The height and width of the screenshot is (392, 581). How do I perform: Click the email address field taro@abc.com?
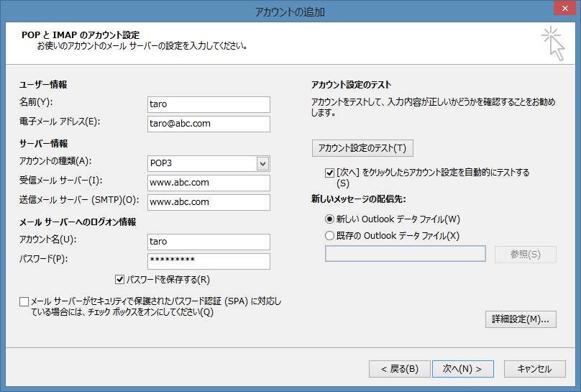coord(208,124)
